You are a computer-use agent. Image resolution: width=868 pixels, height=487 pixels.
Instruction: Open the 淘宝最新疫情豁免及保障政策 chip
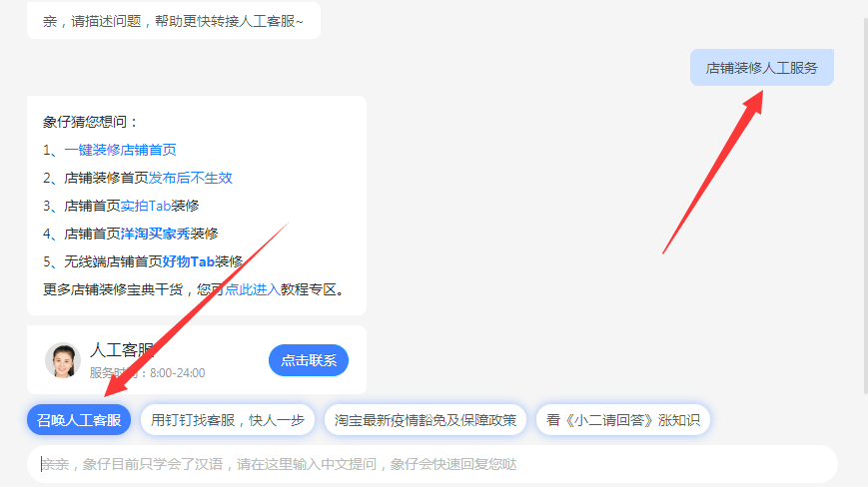(x=426, y=420)
